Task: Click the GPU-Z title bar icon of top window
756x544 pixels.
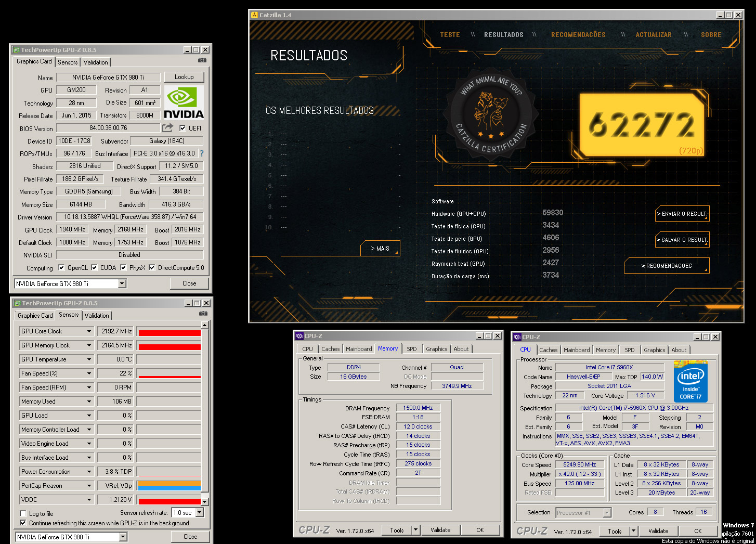Action: (x=16, y=50)
